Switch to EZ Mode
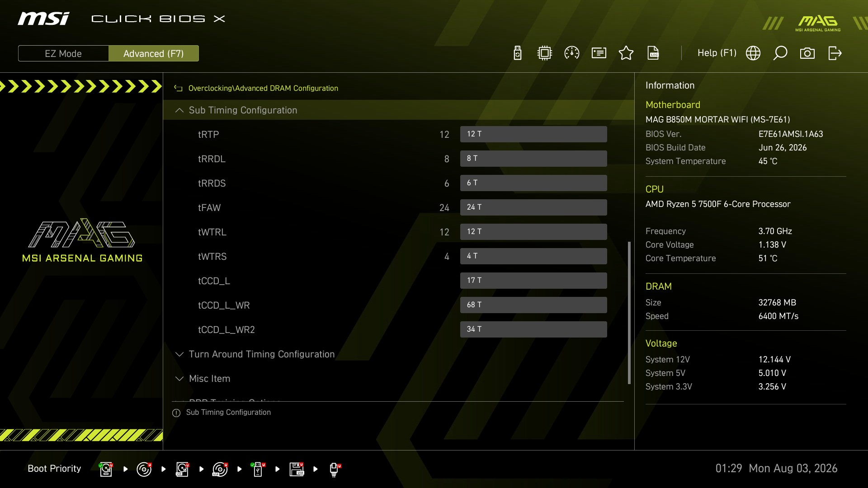The image size is (868, 488). 63,53
